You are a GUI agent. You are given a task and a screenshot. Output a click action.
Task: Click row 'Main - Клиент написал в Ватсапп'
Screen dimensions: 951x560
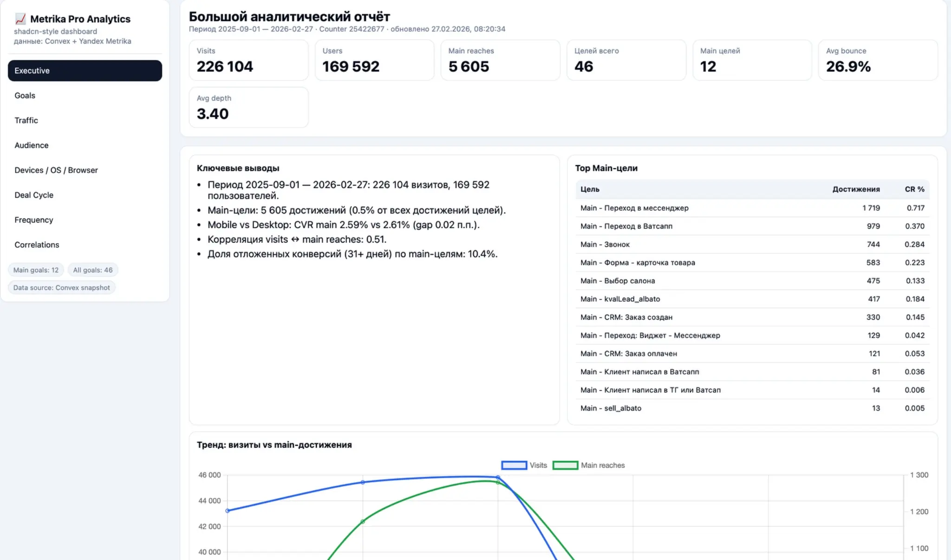[752, 372]
